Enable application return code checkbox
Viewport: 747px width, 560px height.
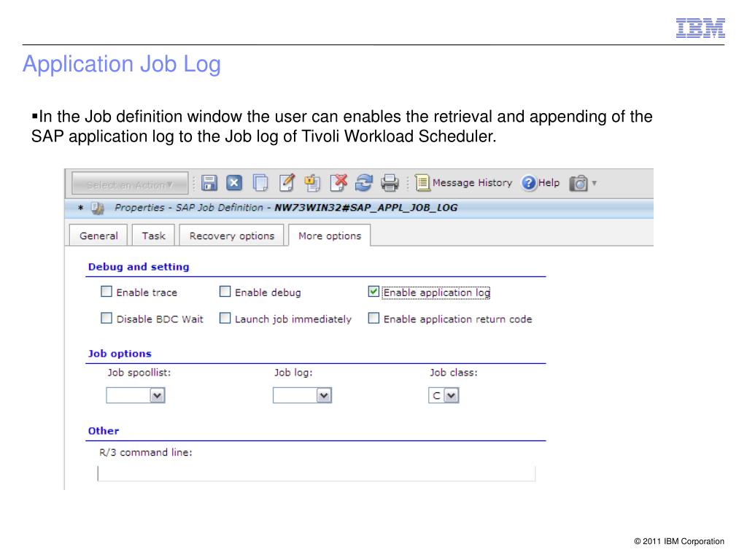(373, 318)
